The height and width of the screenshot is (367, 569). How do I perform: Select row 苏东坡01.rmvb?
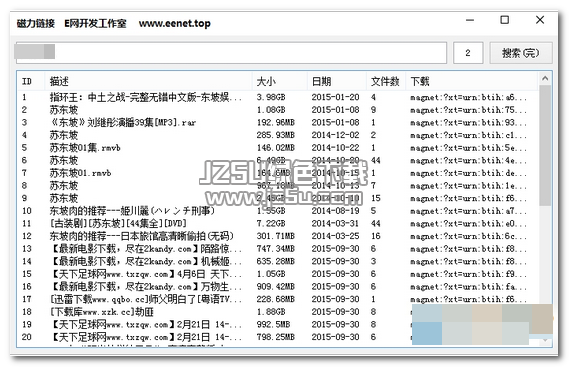278,173
